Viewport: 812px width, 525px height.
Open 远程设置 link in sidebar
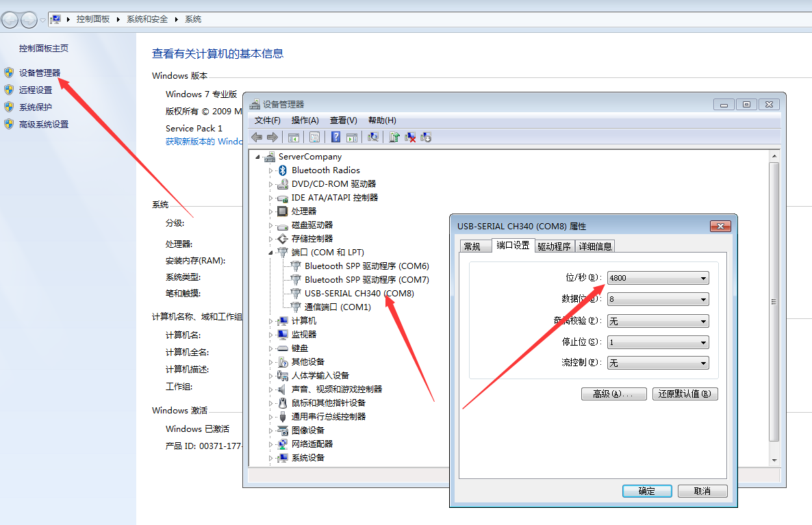coord(36,90)
